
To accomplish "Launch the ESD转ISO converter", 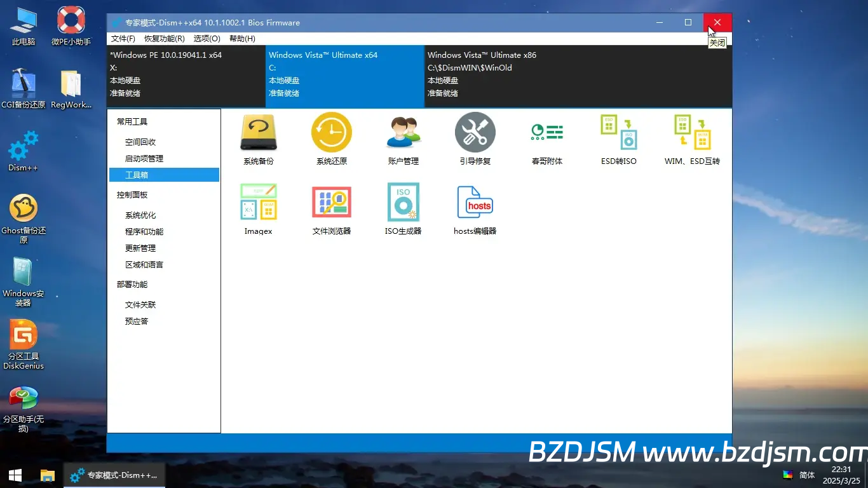I will click(x=619, y=140).
